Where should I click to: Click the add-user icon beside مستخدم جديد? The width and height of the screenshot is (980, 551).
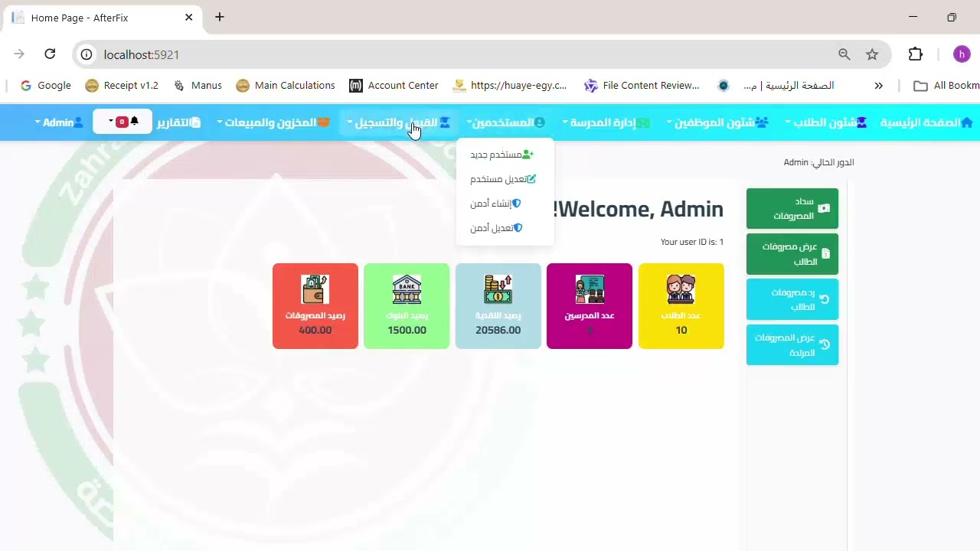click(x=528, y=155)
